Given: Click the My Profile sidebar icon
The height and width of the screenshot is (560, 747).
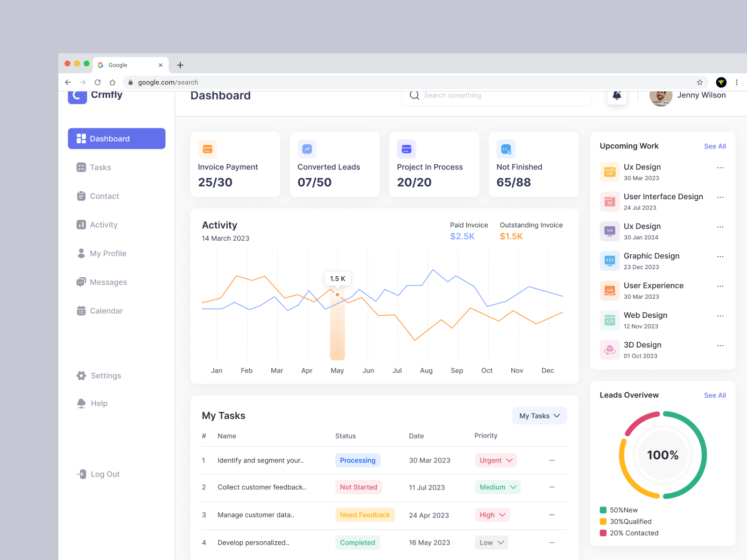Looking at the screenshot, I should point(81,253).
